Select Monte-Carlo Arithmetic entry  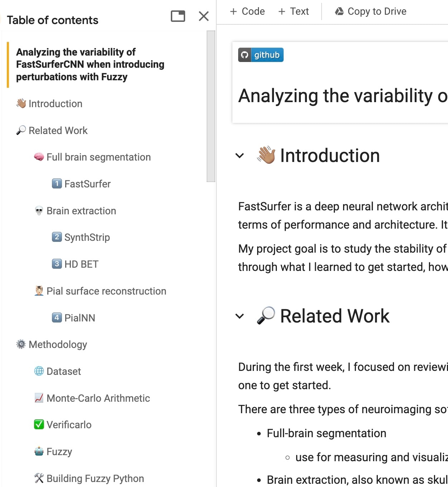[x=98, y=398]
